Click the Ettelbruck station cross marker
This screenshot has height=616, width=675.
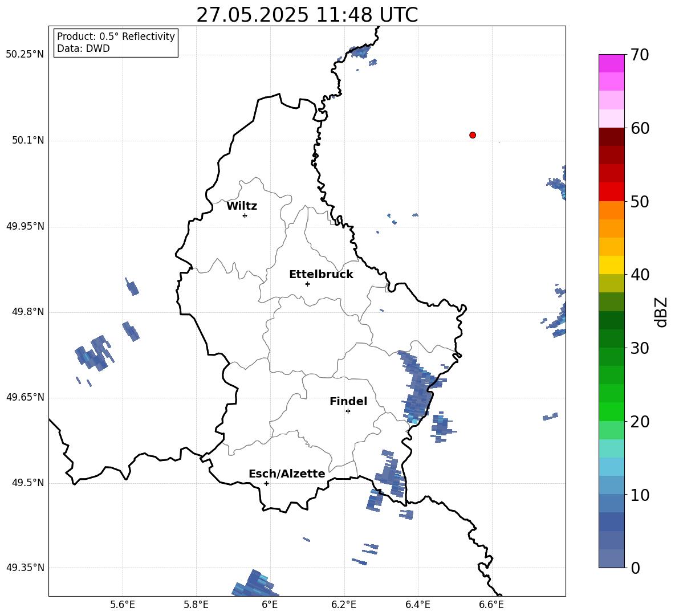click(307, 284)
